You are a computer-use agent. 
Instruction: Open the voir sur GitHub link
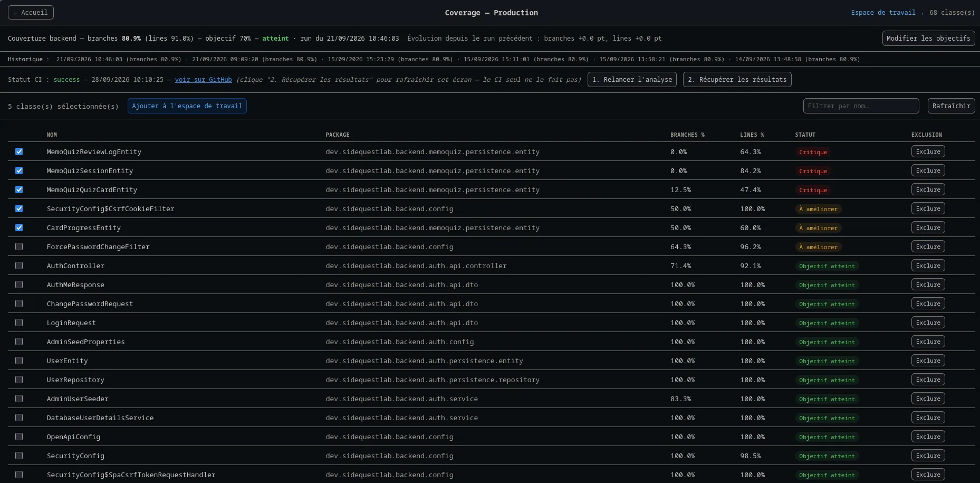point(204,80)
